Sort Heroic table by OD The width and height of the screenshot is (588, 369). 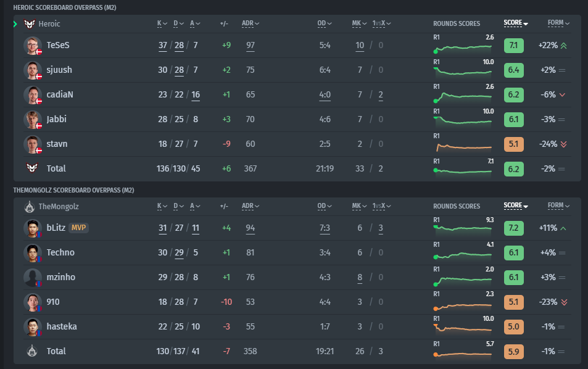325,23
